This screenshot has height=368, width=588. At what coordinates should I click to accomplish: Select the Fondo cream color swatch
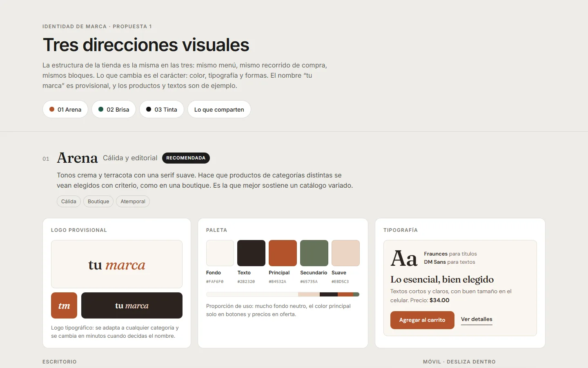tap(220, 253)
